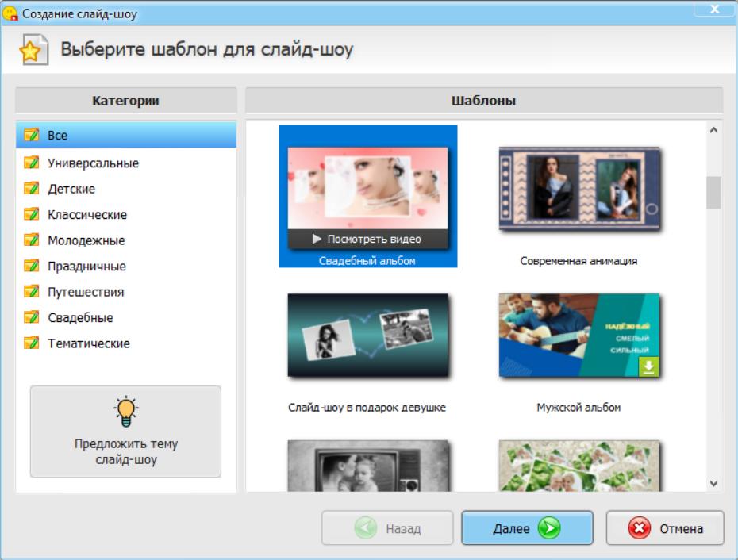This screenshot has height=560, width=738.
Task: Select the Современная анимация template thumbnail
Action: pos(578,190)
